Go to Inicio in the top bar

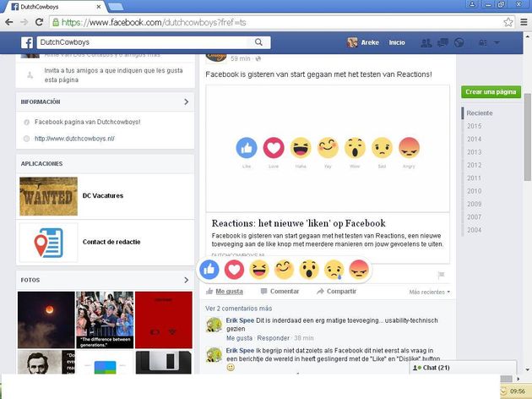(396, 42)
